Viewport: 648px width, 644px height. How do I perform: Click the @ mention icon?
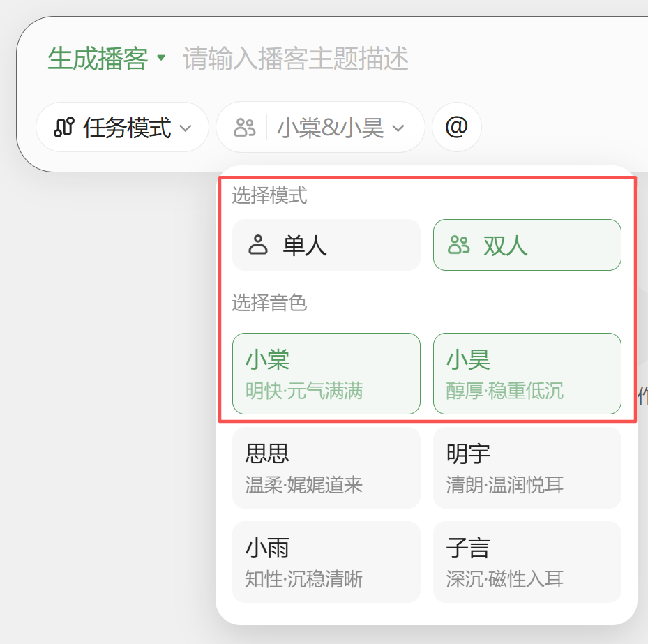[x=456, y=127]
